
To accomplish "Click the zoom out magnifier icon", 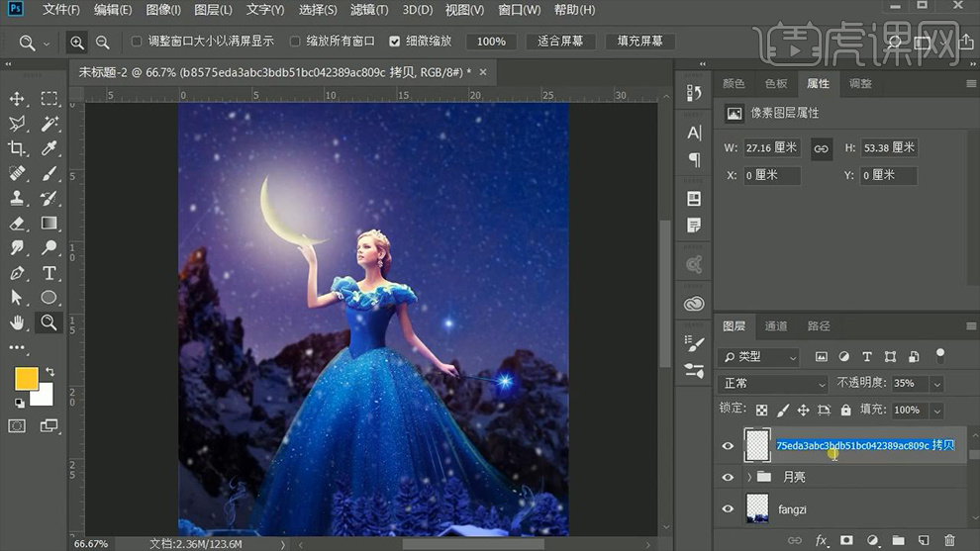I will (x=103, y=42).
